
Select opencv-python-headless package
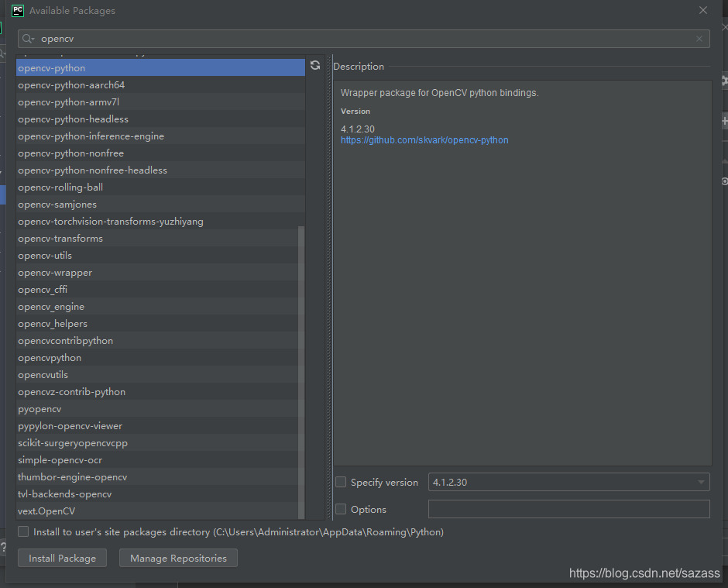[x=160, y=119]
